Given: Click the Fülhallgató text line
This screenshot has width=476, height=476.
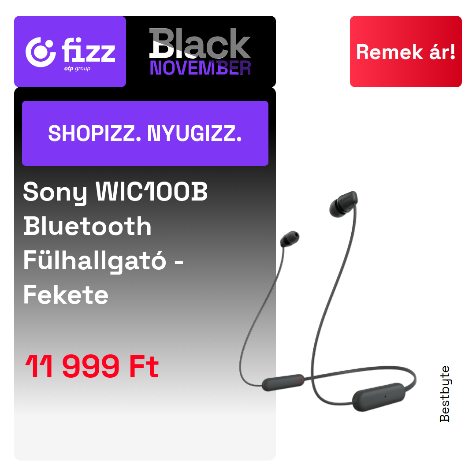Looking at the screenshot, I should (x=103, y=261).
